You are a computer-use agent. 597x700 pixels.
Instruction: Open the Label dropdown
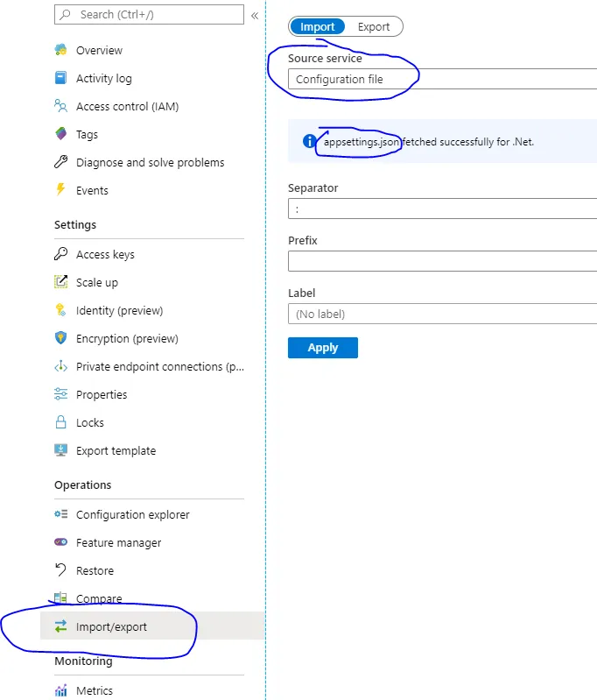pyautogui.click(x=442, y=314)
